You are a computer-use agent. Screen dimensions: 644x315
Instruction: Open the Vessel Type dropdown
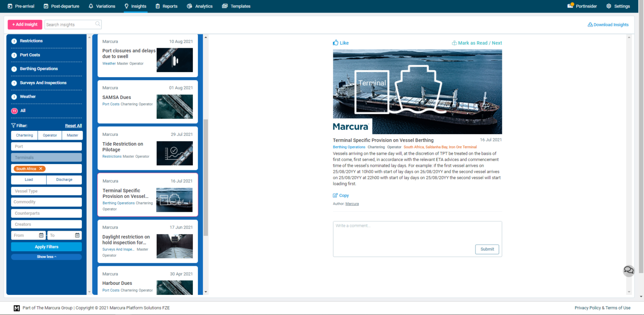click(46, 191)
